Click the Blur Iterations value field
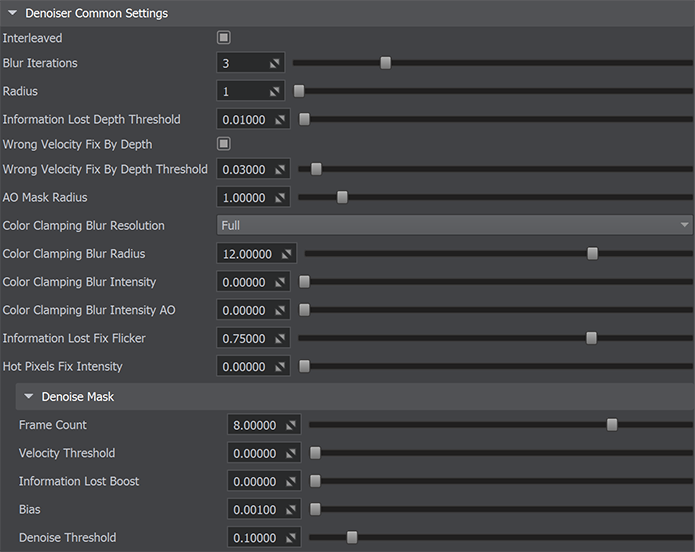 250,63
